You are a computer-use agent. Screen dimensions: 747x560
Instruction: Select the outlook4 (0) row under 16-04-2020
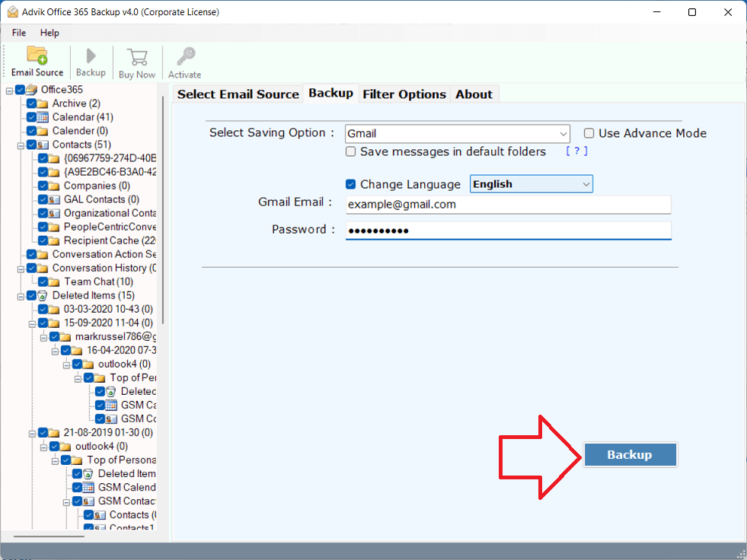(x=124, y=364)
